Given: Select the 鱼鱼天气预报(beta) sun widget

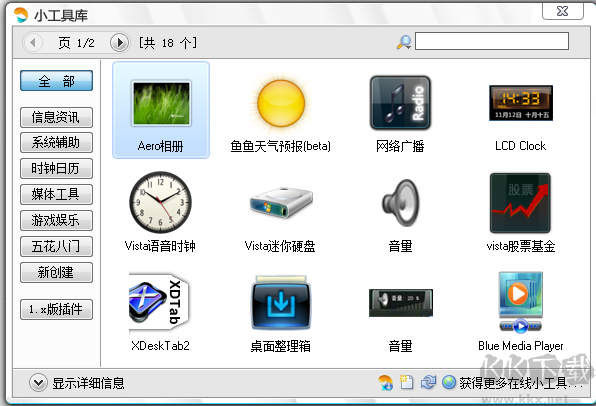Looking at the screenshot, I should pos(281,110).
